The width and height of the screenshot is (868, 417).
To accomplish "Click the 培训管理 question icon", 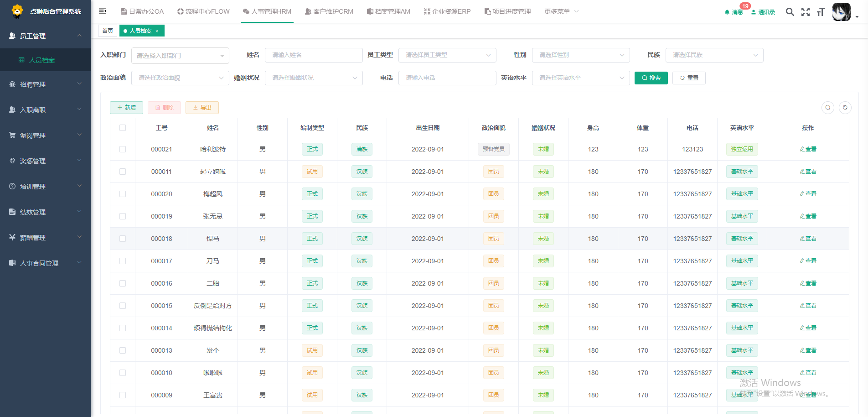I will [x=12, y=186].
